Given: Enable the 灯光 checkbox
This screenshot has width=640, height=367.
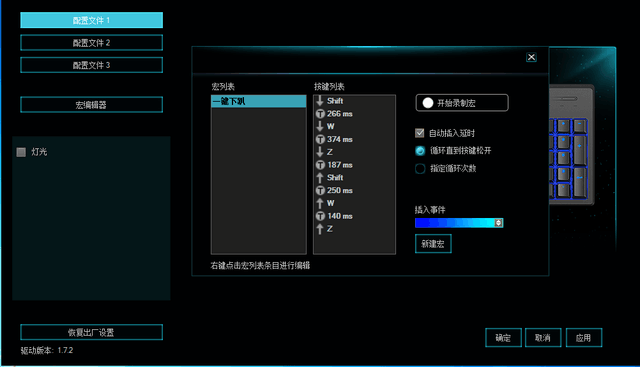Looking at the screenshot, I should point(21,152).
